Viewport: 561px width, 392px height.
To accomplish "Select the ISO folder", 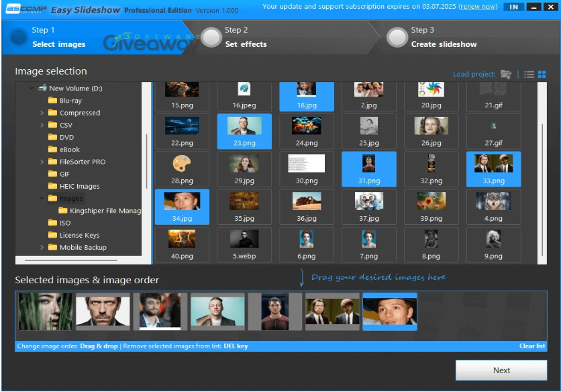I will (60, 223).
